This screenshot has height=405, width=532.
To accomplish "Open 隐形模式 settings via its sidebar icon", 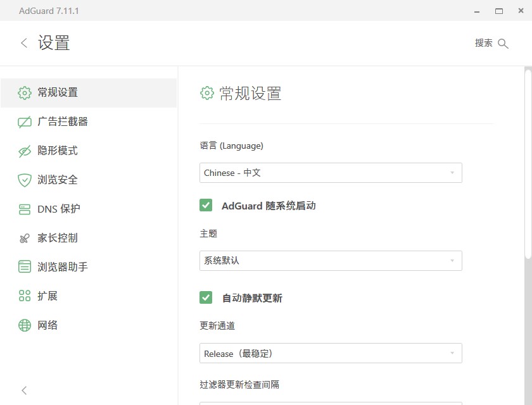I will coord(24,151).
